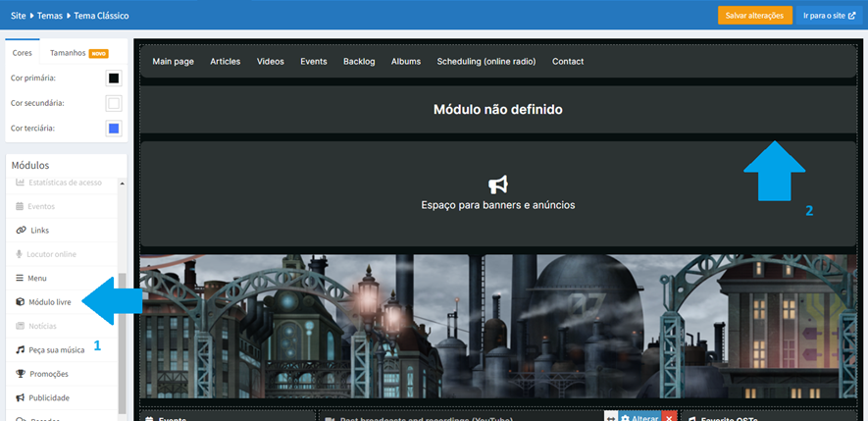
Task: Click the Módulo livre cube icon
Action: click(x=20, y=302)
